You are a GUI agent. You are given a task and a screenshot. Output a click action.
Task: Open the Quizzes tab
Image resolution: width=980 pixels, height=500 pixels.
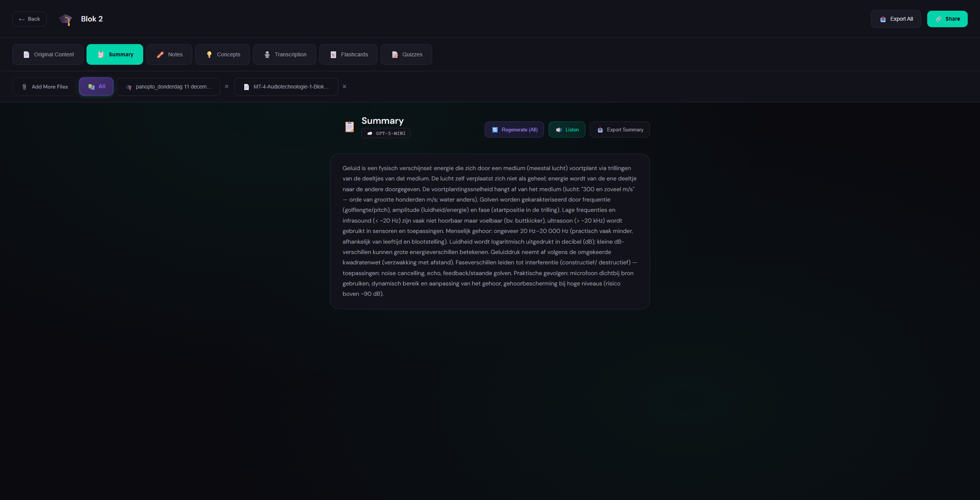[406, 55]
